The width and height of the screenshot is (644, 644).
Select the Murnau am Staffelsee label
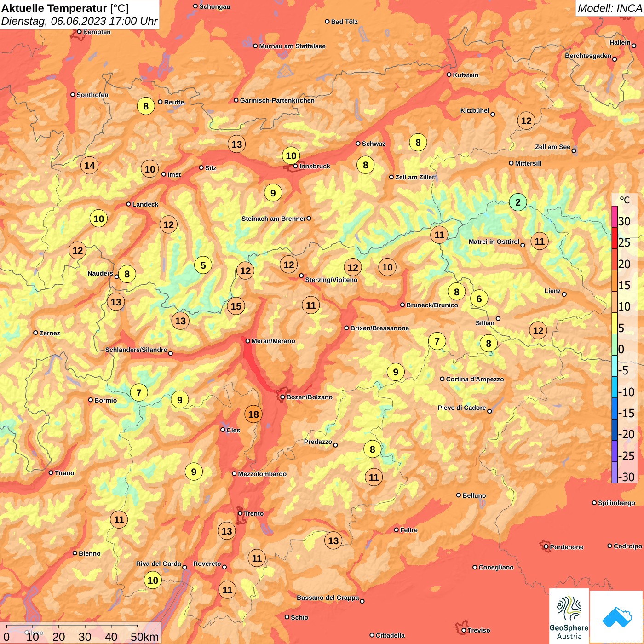[x=292, y=46]
